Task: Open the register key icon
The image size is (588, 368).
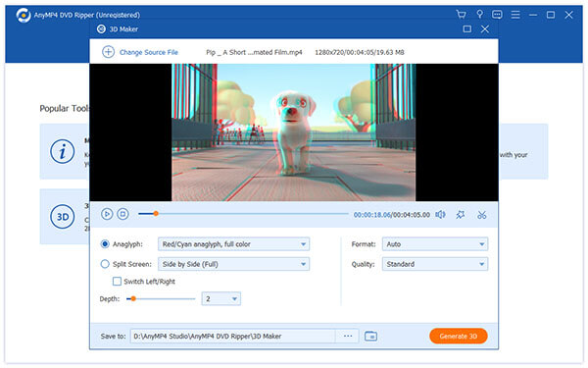Action: pyautogui.click(x=479, y=15)
